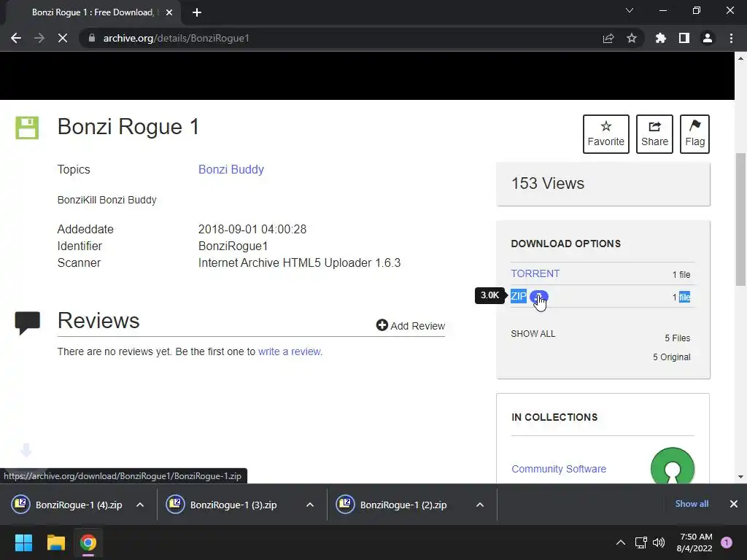This screenshot has height=560, width=747.
Task: Open the volume tray icon
Action: [659, 542]
